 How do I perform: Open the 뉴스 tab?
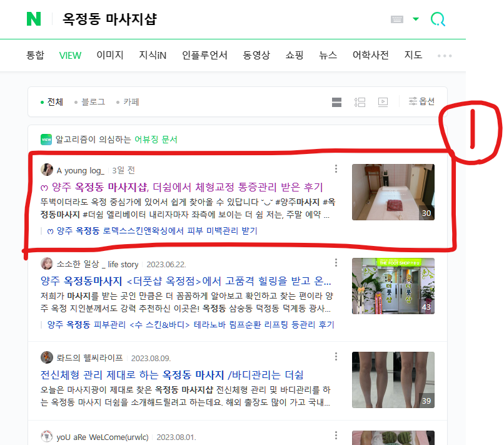328,55
